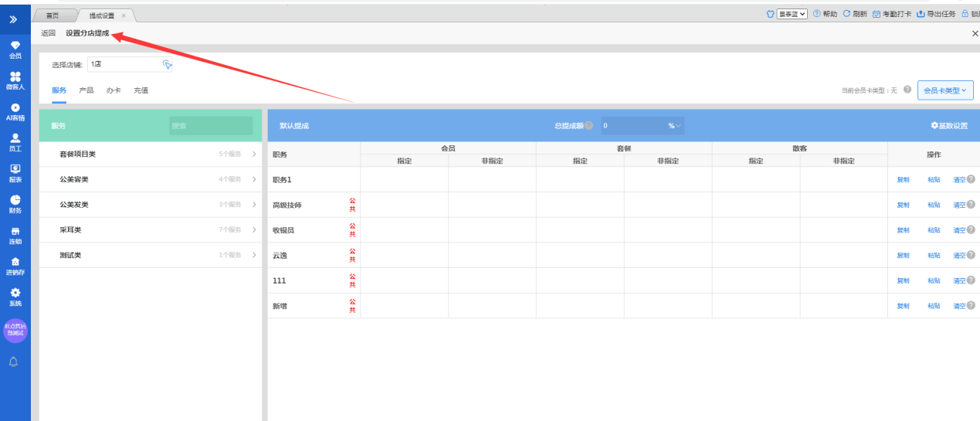Click the 设置分店提成 title text
The height and width of the screenshot is (421, 980).
pyautogui.click(x=87, y=33)
